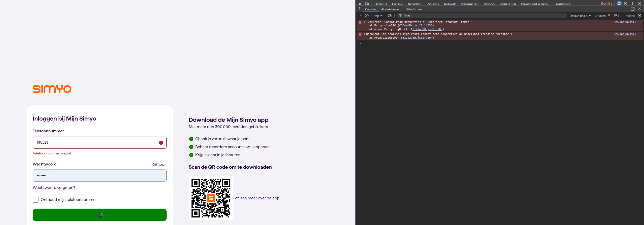
Task: Click the QR code image
Action: click(x=211, y=198)
